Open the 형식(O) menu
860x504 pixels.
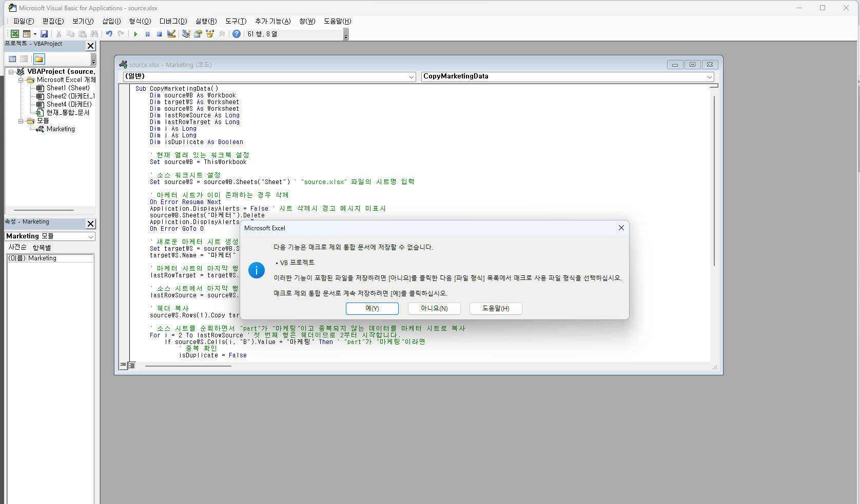(140, 21)
